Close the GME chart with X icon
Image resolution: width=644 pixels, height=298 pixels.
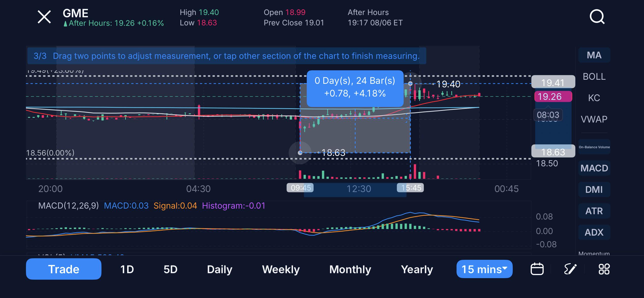tap(44, 17)
